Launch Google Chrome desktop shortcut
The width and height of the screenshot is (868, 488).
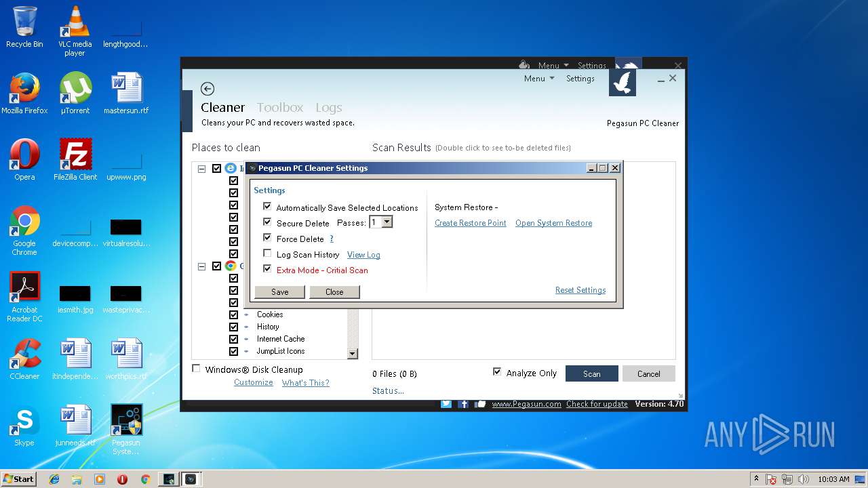[x=24, y=230]
